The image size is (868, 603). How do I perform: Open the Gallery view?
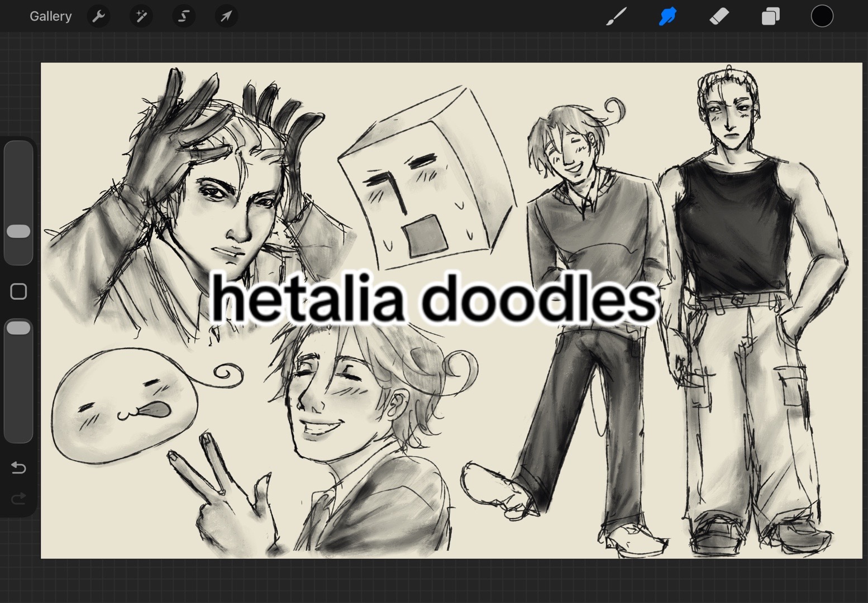coord(50,16)
